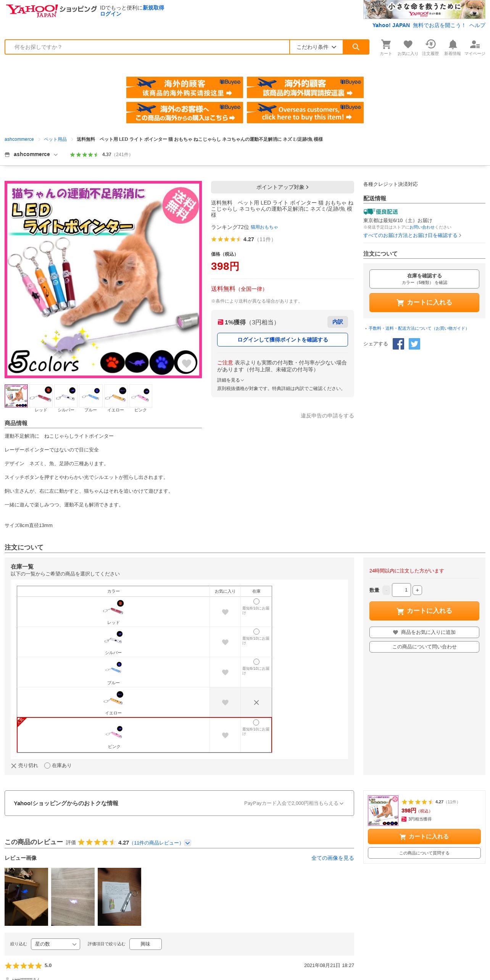Select pink color stock radio button
This screenshot has width=490, height=980.
(256, 722)
